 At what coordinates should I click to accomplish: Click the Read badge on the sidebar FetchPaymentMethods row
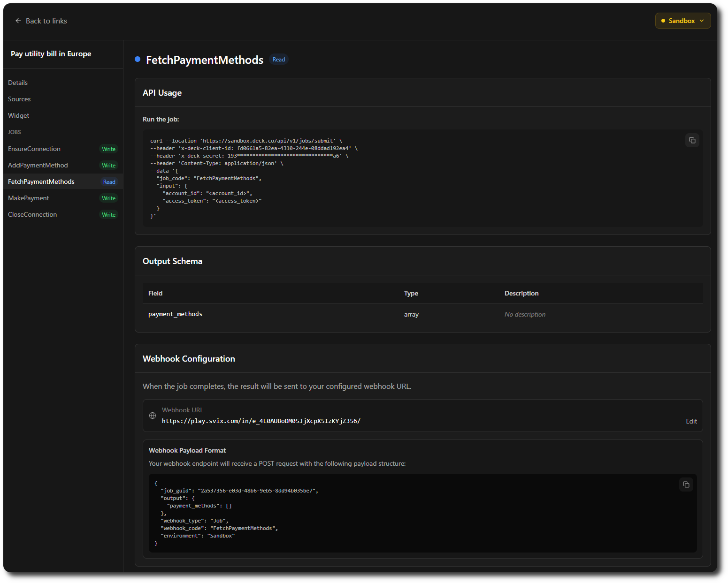[x=109, y=182]
